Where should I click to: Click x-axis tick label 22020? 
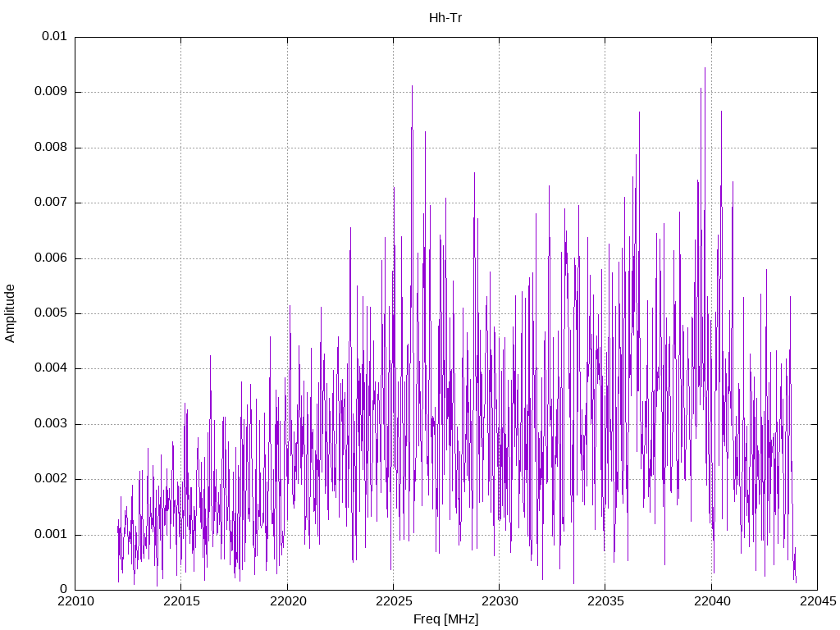(288, 601)
